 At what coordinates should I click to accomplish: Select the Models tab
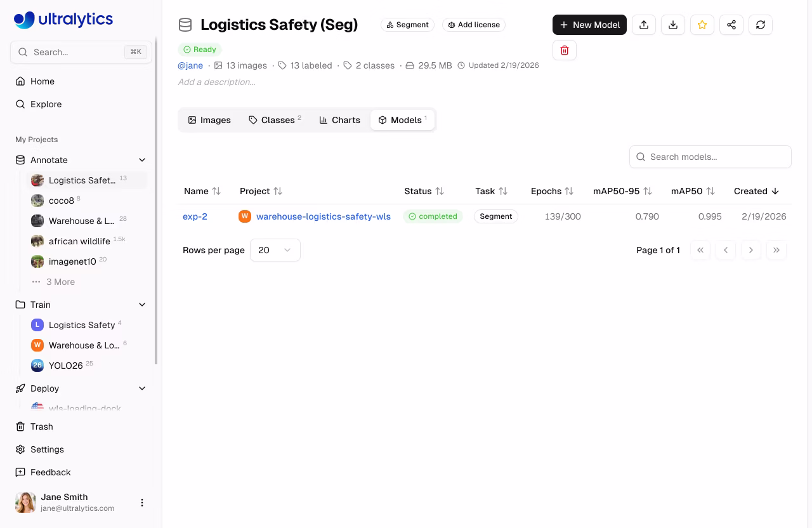click(x=402, y=120)
